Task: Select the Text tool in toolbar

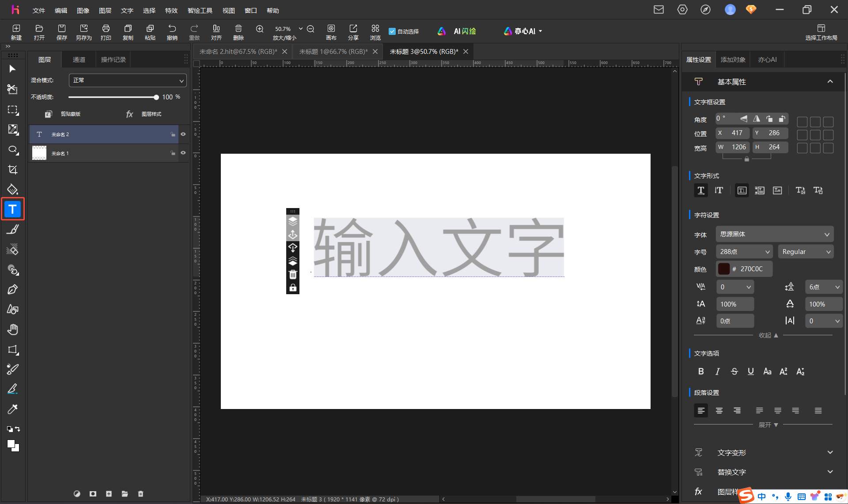Action: [13, 209]
